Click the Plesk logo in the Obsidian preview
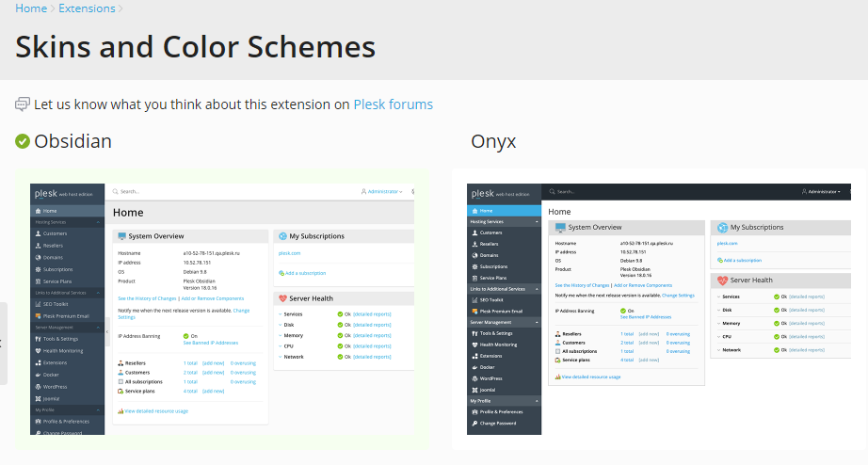This screenshot has height=465, width=868. 47,193
